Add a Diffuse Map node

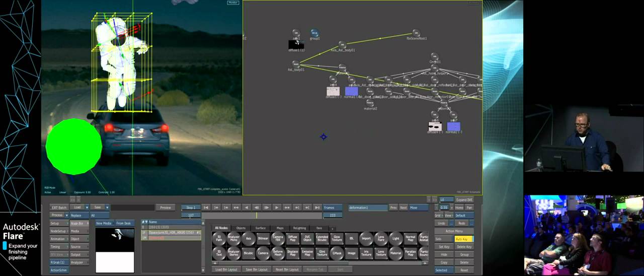[292, 239]
